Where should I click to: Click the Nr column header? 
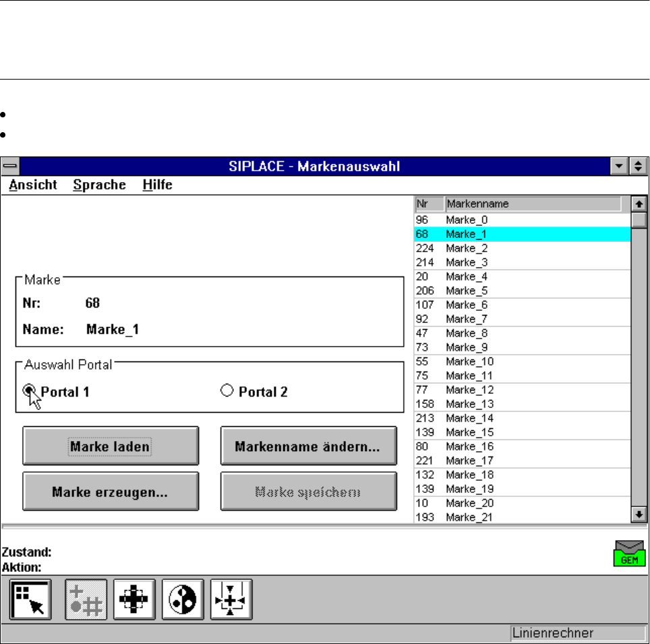[x=429, y=204]
